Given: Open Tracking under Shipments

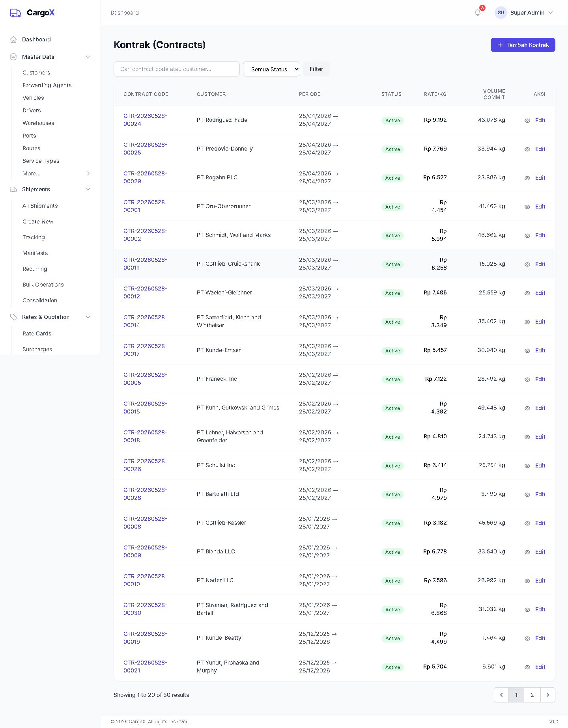Looking at the screenshot, I should click(34, 237).
